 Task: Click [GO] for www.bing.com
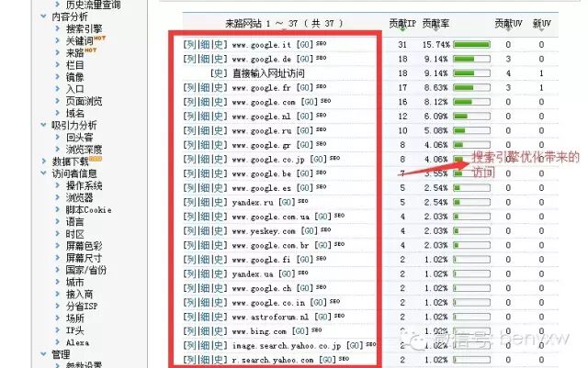pyautogui.click(x=300, y=331)
